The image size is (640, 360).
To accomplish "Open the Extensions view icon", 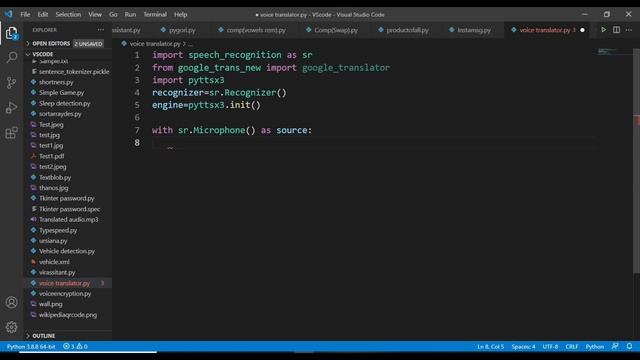I will click(11, 133).
